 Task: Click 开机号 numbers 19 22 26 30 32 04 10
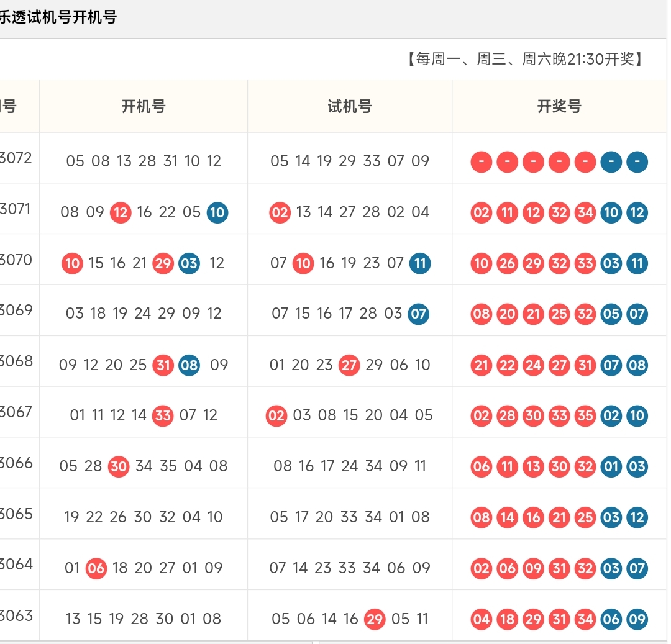pos(144,517)
